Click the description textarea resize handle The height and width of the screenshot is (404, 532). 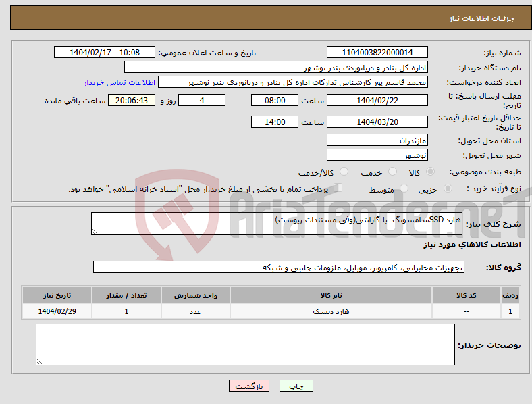tap(95, 232)
